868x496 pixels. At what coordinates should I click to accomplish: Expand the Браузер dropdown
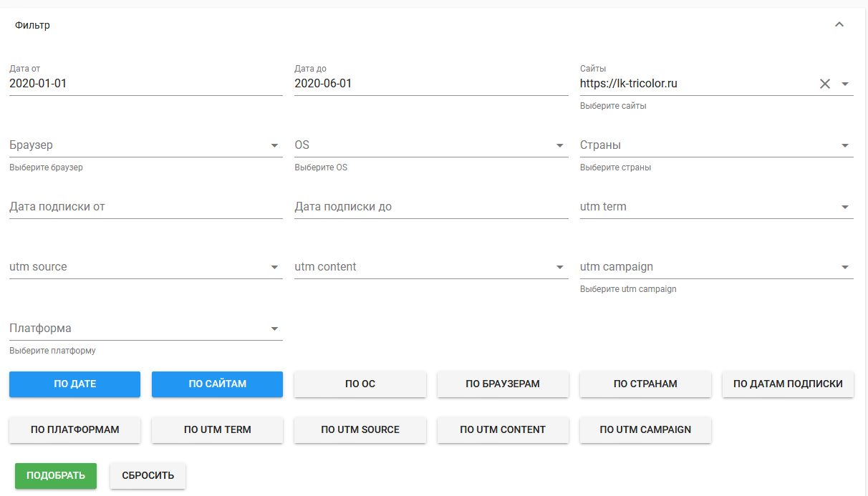click(x=274, y=145)
